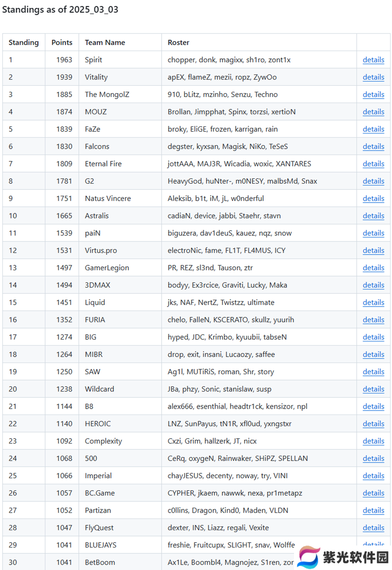Click Spirit's points value 1963
Viewport: 392px width, 570px height.
pyautogui.click(x=64, y=60)
